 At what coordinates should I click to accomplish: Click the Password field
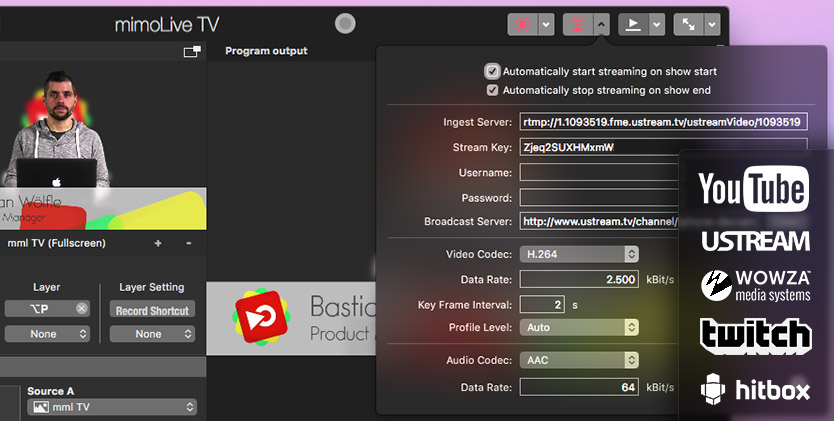pos(599,198)
